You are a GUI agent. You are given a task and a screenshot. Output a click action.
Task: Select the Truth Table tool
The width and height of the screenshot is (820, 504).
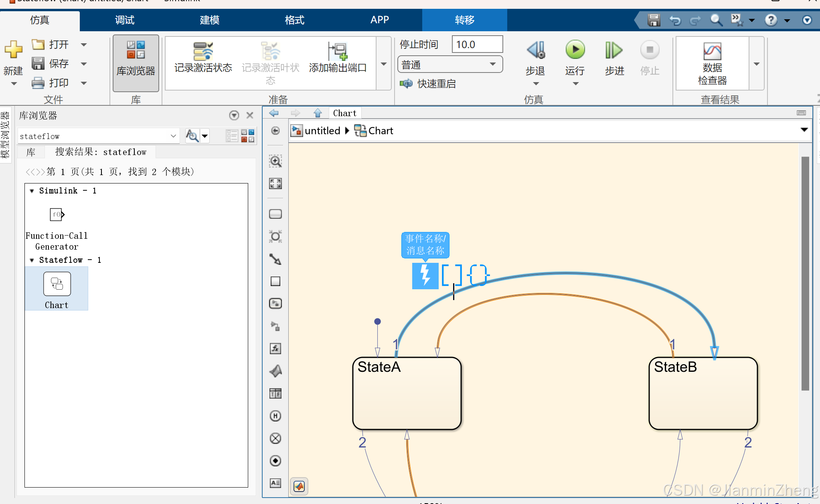pos(275,393)
